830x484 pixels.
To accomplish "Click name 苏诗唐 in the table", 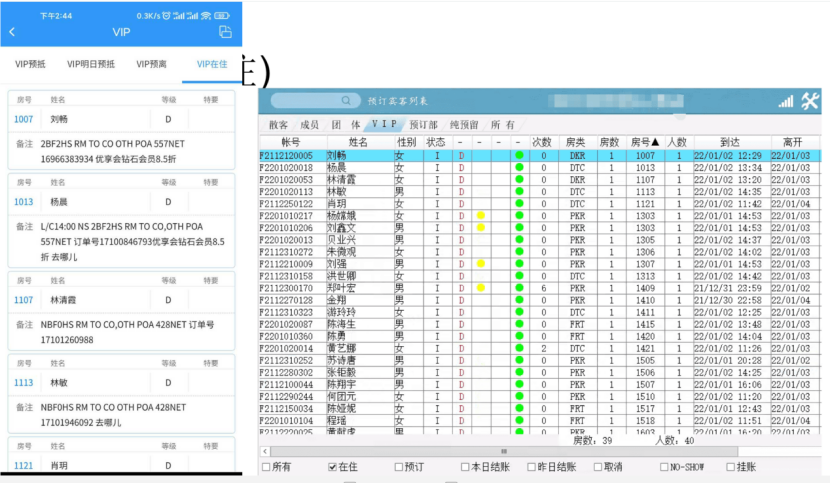I will point(341,361).
